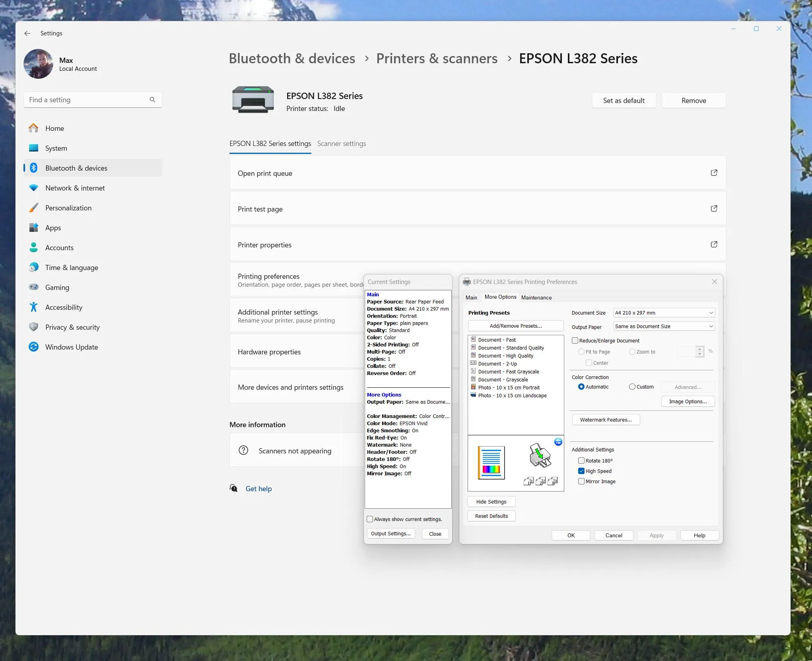Click the Privacy & security shield icon

pos(33,327)
